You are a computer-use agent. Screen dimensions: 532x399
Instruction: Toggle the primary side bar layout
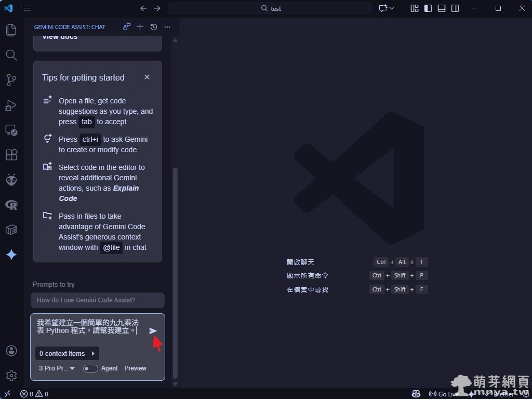(x=428, y=8)
